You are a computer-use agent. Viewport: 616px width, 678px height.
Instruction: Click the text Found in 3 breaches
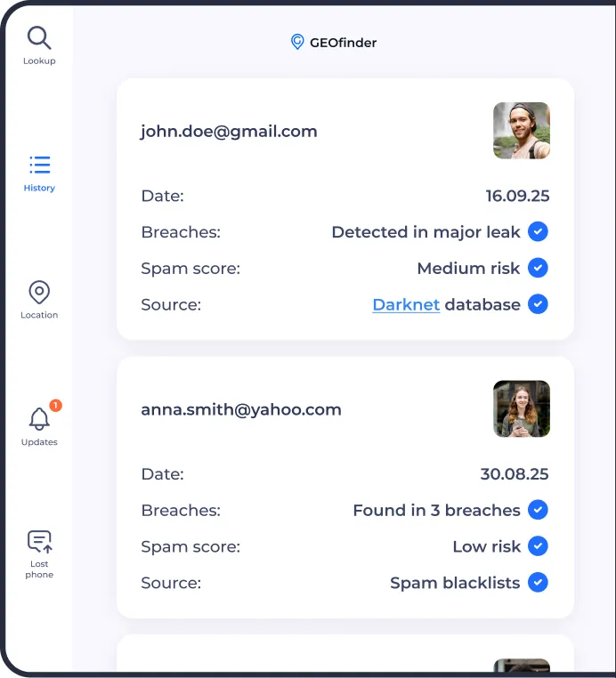(x=436, y=511)
